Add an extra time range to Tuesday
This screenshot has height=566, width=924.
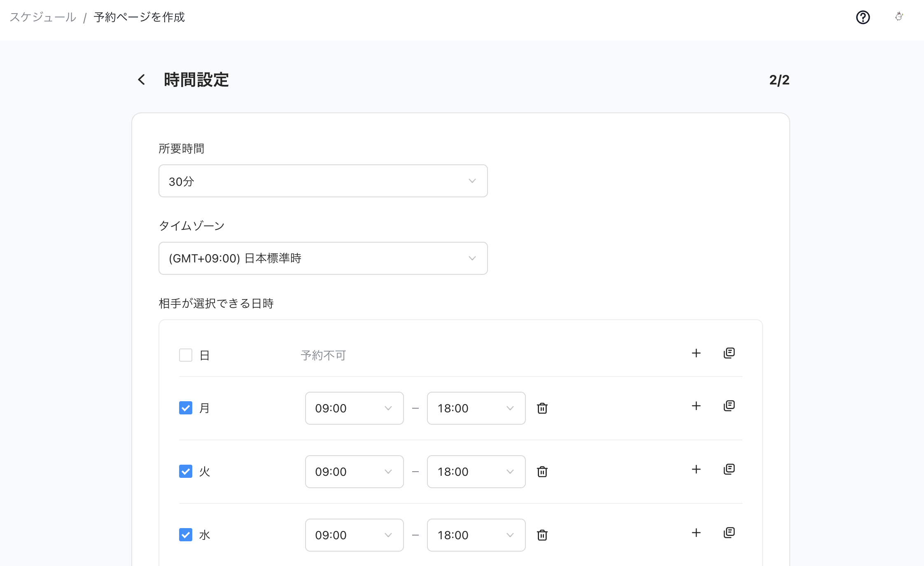pyautogui.click(x=696, y=469)
